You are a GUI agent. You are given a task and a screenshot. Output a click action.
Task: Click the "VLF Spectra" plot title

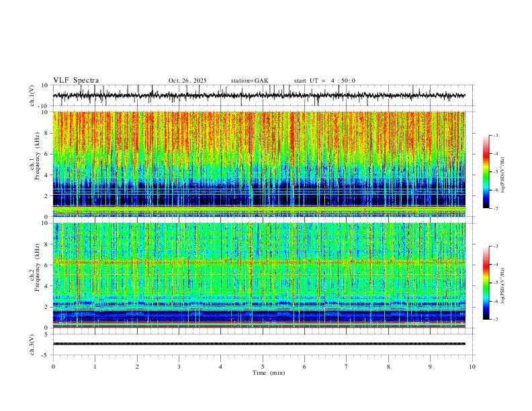pos(76,81)
